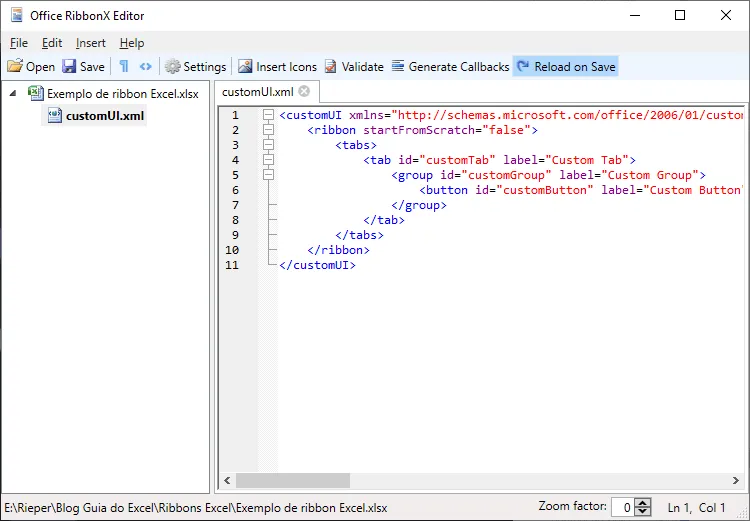
Task: Validate the XML with Validate button
Action: click(354, 67)
